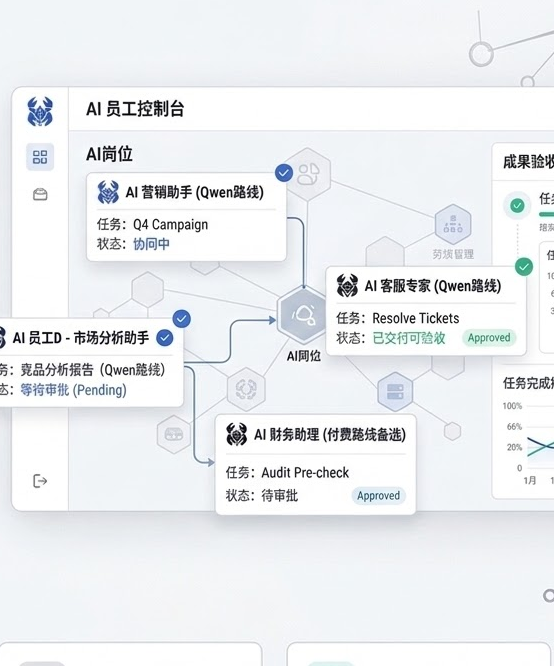Click the green progress bar in 成果验收 panel
The image size is (554, 666).
546,214
